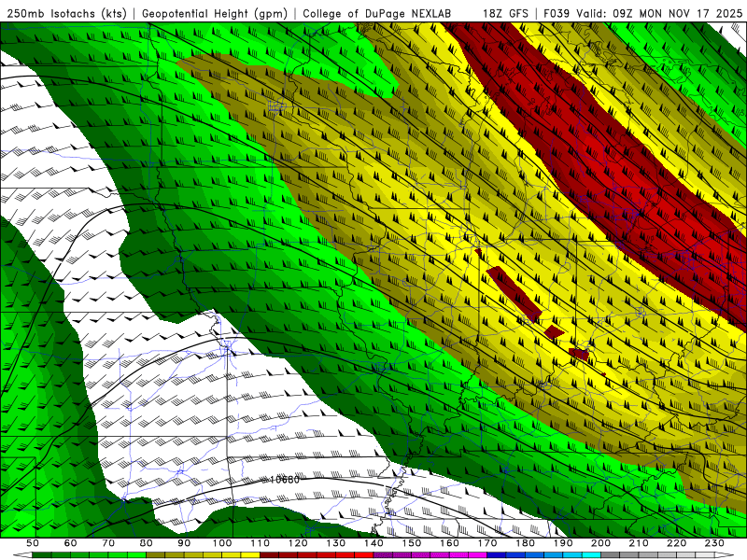Screen dimensions: 747x560
Task: Click the "10680" height contour label
Action: tap(285, 480)
